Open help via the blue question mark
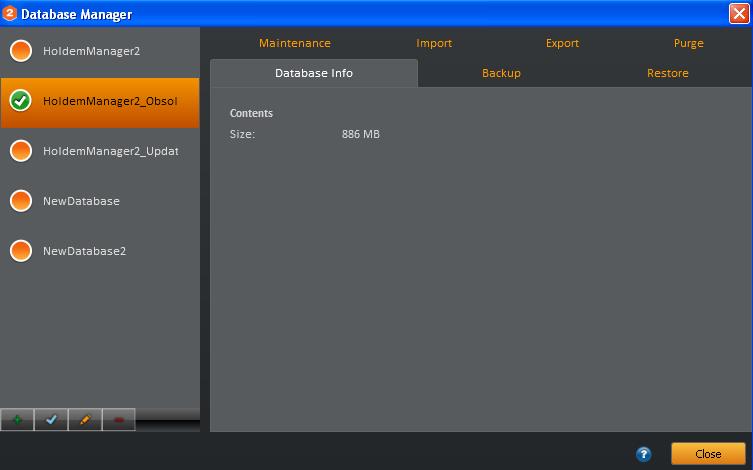This screenshot has width=753, height=470. point(644,454)
